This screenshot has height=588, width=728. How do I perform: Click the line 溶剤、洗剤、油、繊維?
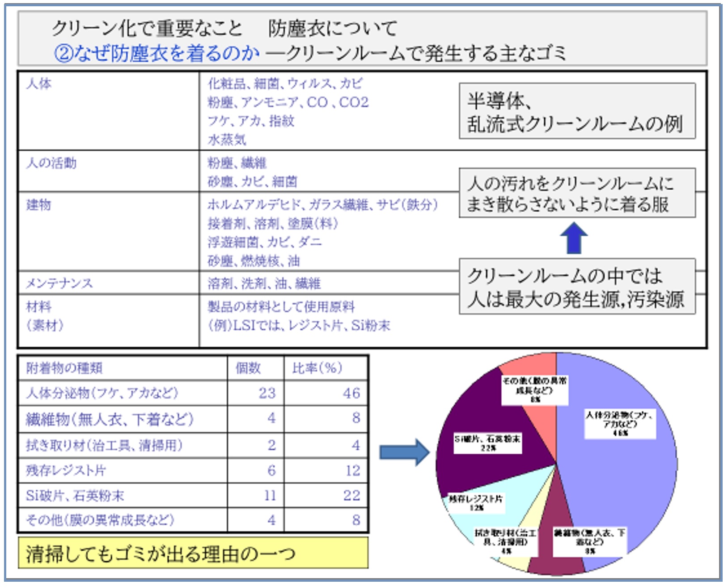click(264, 283)
